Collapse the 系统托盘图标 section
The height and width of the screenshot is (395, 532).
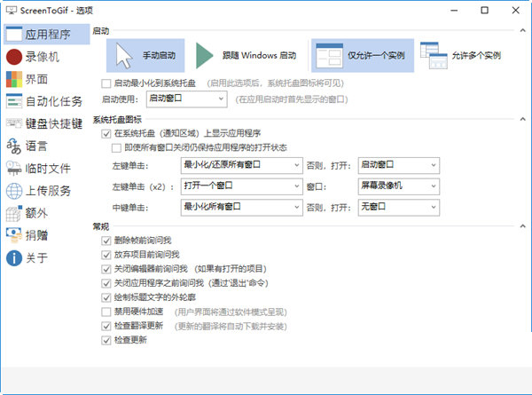pyautogui.click(x=522, y=119)
